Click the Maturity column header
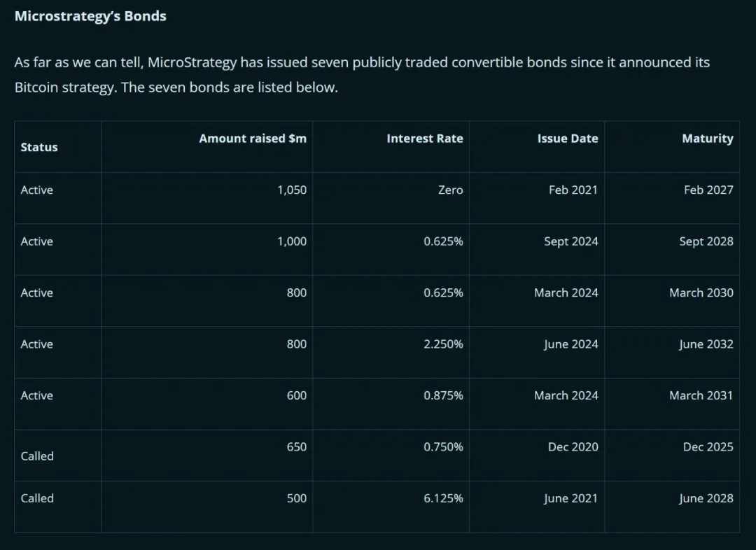This screenshot has height=550, width=756. [707, 139]
